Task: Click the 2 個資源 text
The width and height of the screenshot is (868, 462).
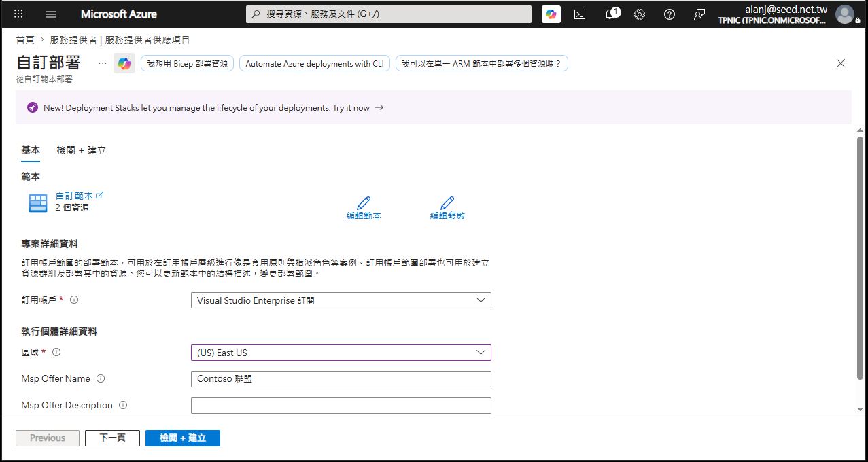Action: (x=72, y=208)
